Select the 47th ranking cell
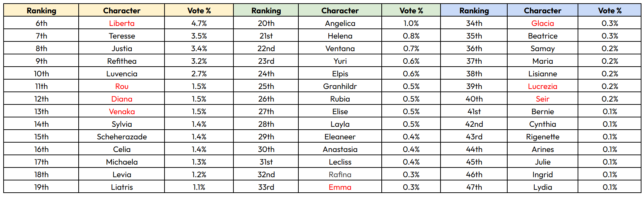This screenshot has width=644, height=197. point(474,187)
